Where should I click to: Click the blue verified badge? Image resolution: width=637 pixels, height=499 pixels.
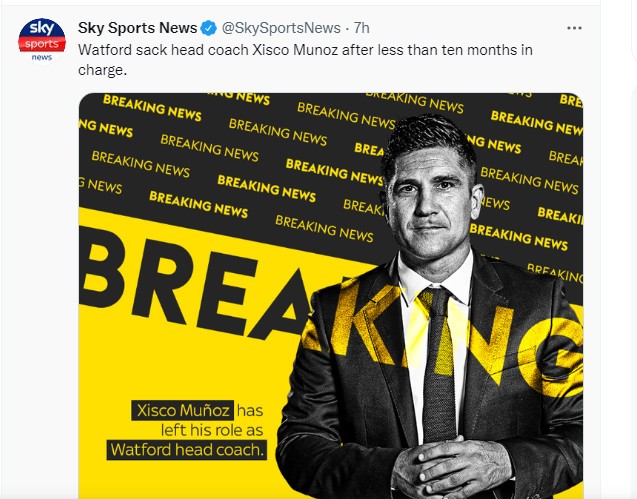coord(209,28)
